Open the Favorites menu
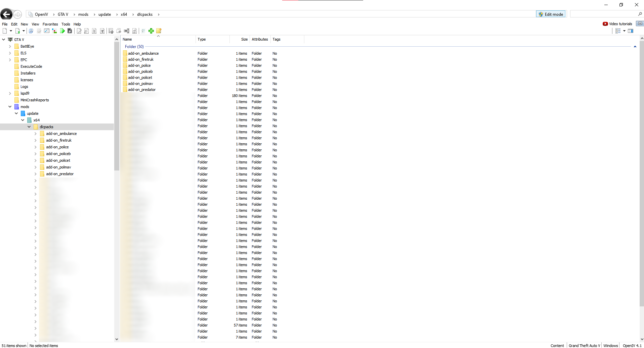Viewport: 644px width, 348px height. pyautogui.click(x=50, y=24)
